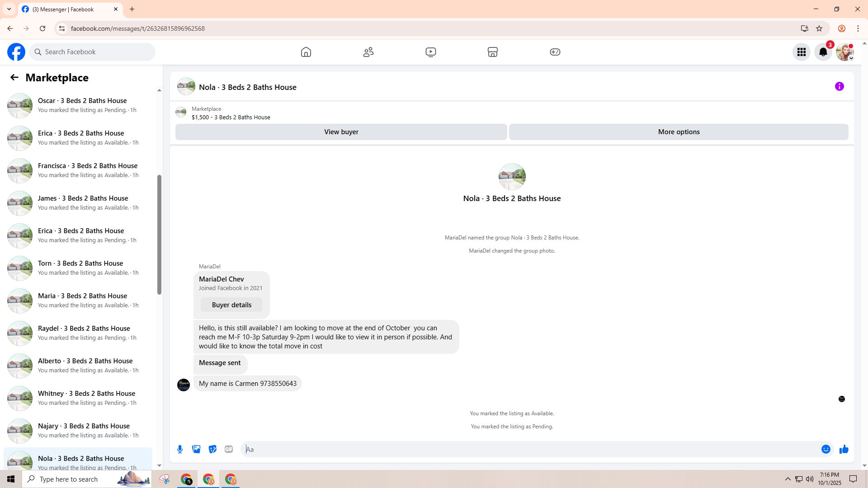Open Francisca · 3 Beds 2 Baths House chat
Image resolution: width=868 pixels, height=488 pixels.
(x=78, y=170)
